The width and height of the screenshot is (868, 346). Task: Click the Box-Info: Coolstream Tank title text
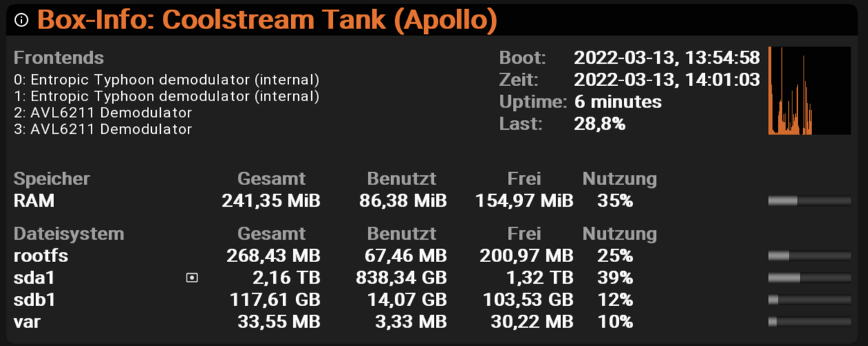click(267, 20)
